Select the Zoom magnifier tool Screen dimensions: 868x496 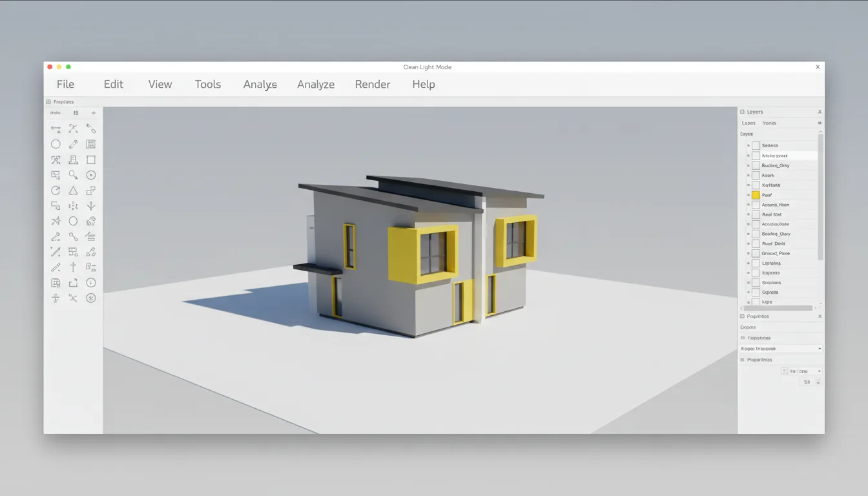(73, 174)
